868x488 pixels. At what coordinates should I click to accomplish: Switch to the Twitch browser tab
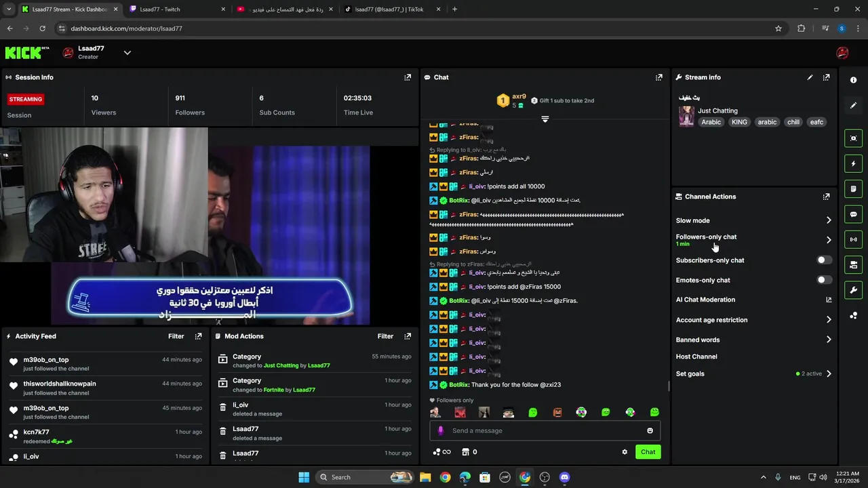tap(178, 9)
